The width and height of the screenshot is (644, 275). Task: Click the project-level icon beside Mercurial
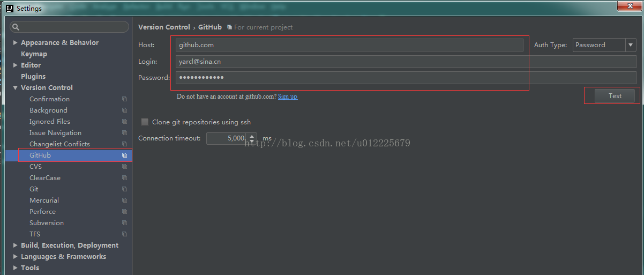[124, 200]
